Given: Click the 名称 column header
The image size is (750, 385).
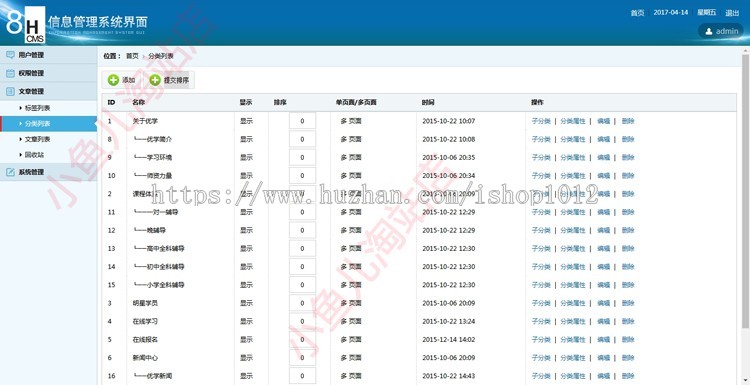Looking at the screenshot, I should pyautogui.click(x=139, y=102).
